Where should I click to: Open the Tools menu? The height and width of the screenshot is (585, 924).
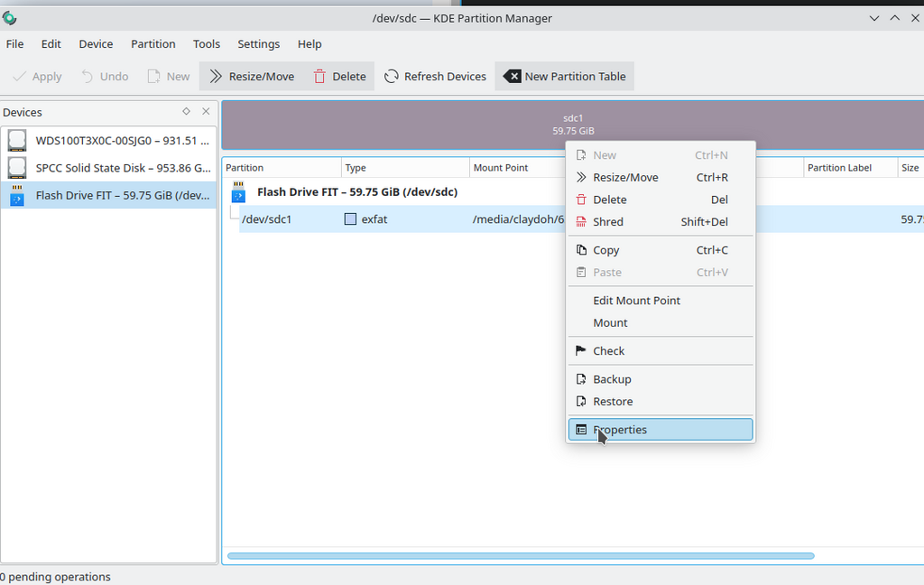(207, 43)
